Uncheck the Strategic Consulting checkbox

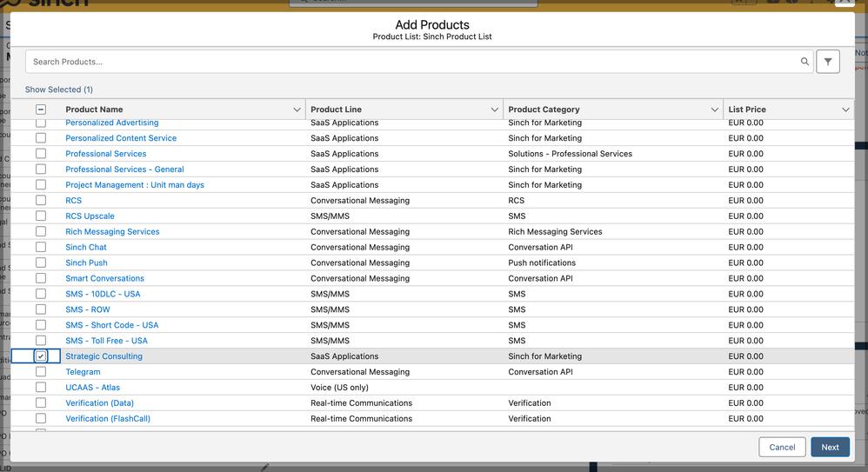(41, 356)
